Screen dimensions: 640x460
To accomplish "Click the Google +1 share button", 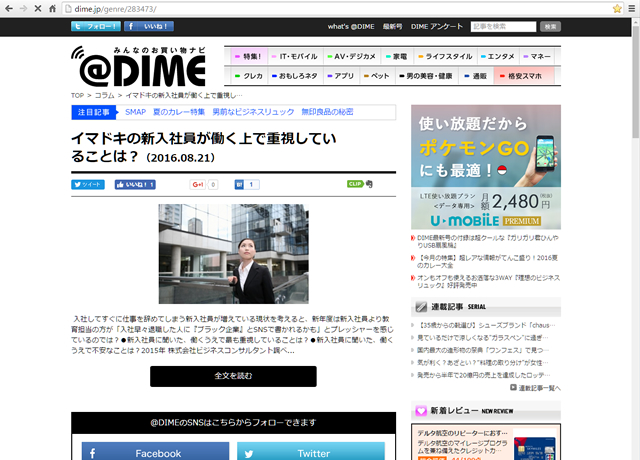I will coord(198,185).
